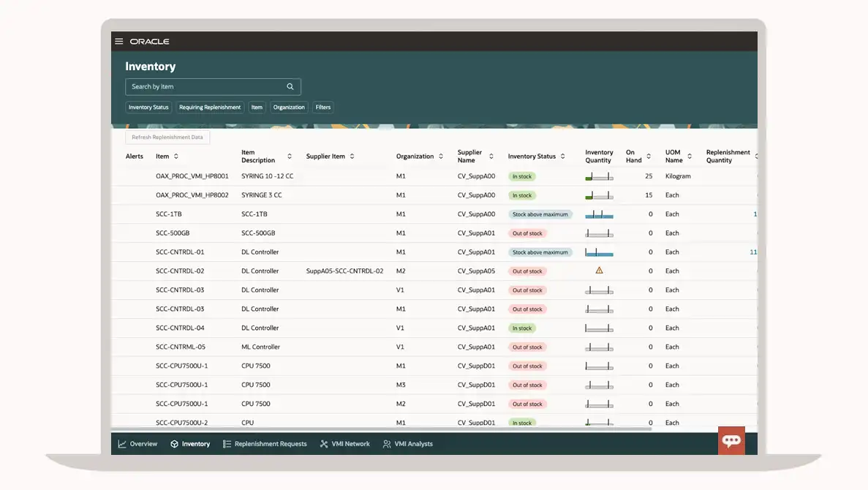Click the Refresh Replenishment Data button
The width and height of the screenshot is (868, 490).
(167, 137)
